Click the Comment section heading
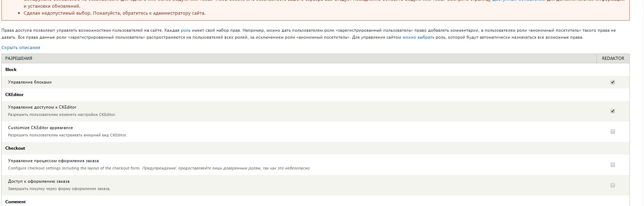The width and height of the screenshot is (644, 206). tap(15, 202)
